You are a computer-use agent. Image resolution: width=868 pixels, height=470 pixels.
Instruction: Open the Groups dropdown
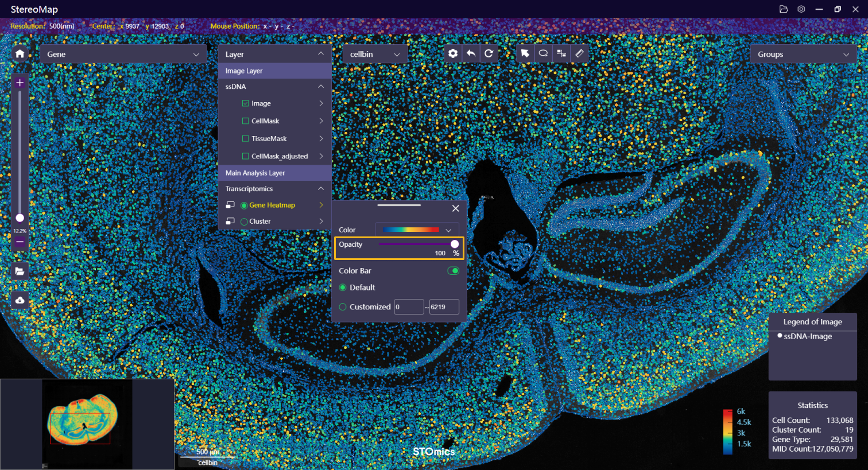point(803,54)
